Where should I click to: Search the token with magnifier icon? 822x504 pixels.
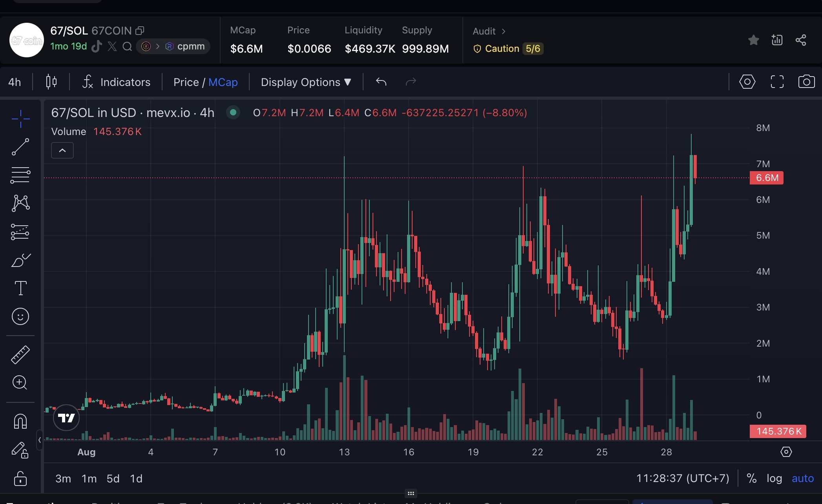pyautogui.click(x=127, y=46)
